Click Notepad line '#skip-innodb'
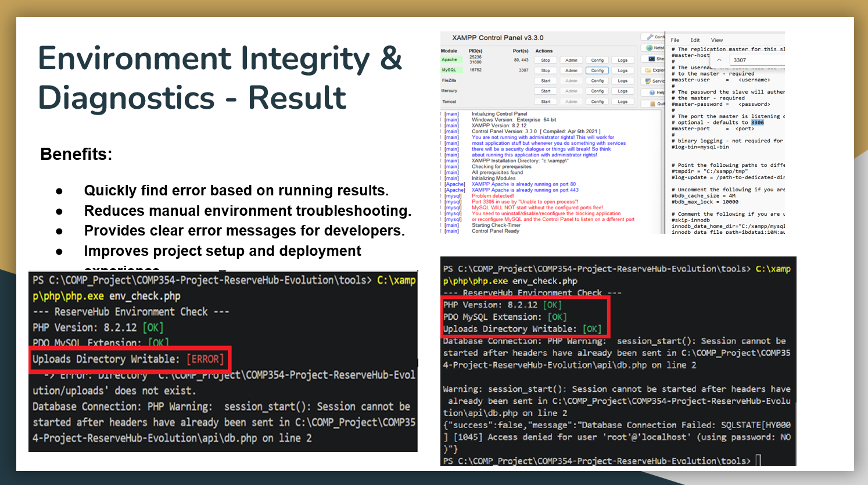This screenshot has width=868, height=485. tap(690, 220)
